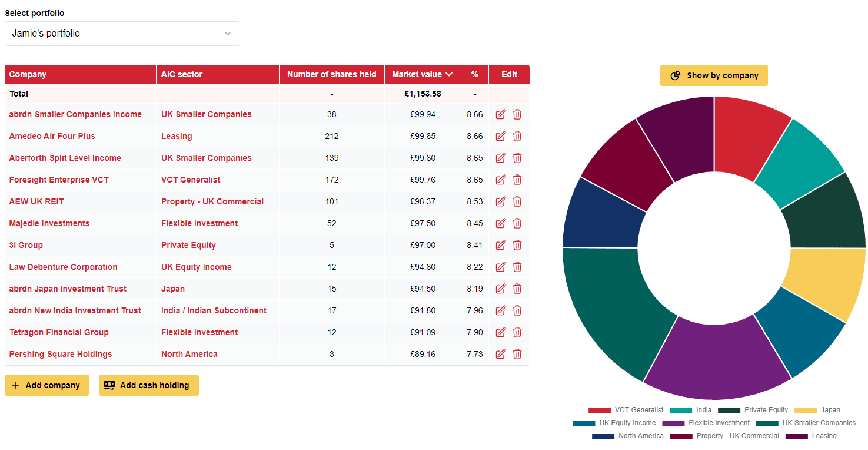
Task: Edit the abrdn Smaller Companies Income row
Action: (x=501, y=114)
